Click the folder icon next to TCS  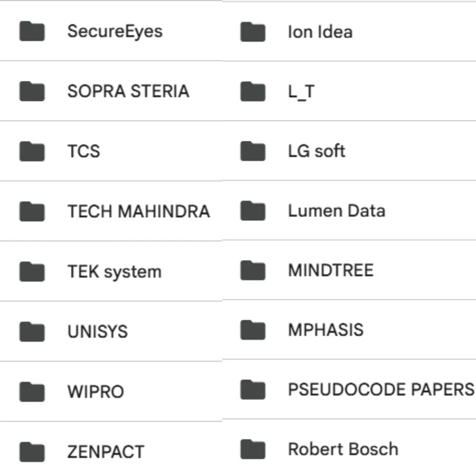point(32,152)
